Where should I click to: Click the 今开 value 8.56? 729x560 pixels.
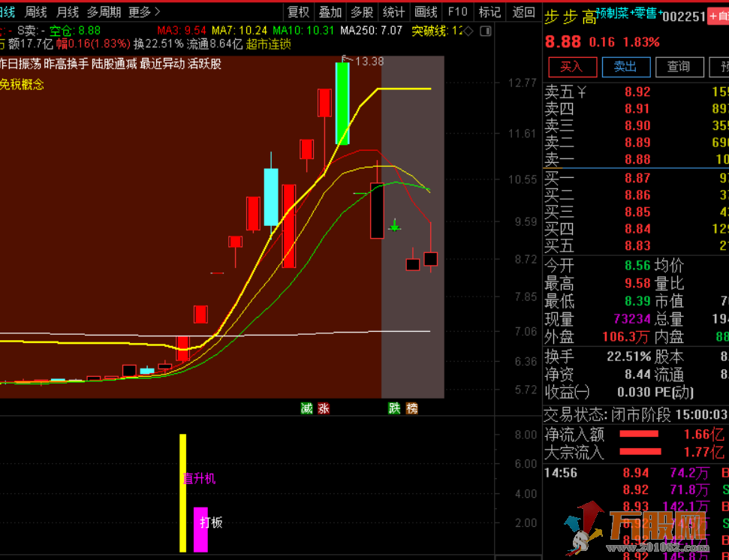click(637, 265)
